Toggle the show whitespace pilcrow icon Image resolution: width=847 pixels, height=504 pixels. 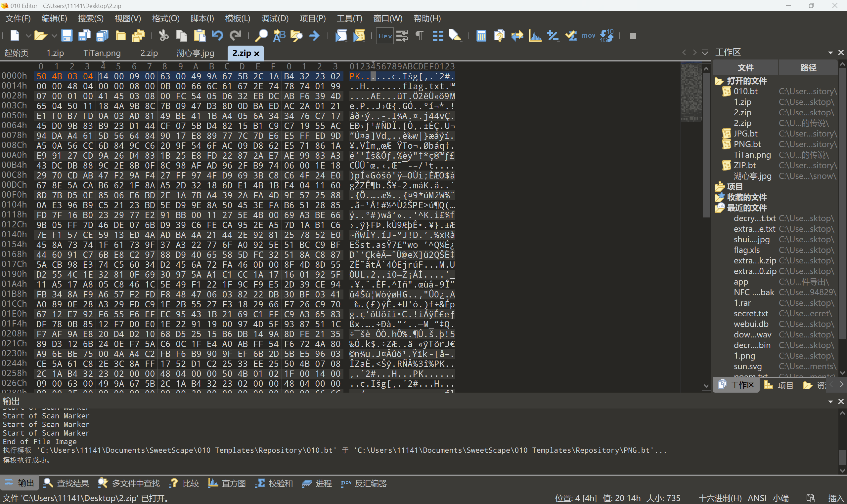click(420, 36)
